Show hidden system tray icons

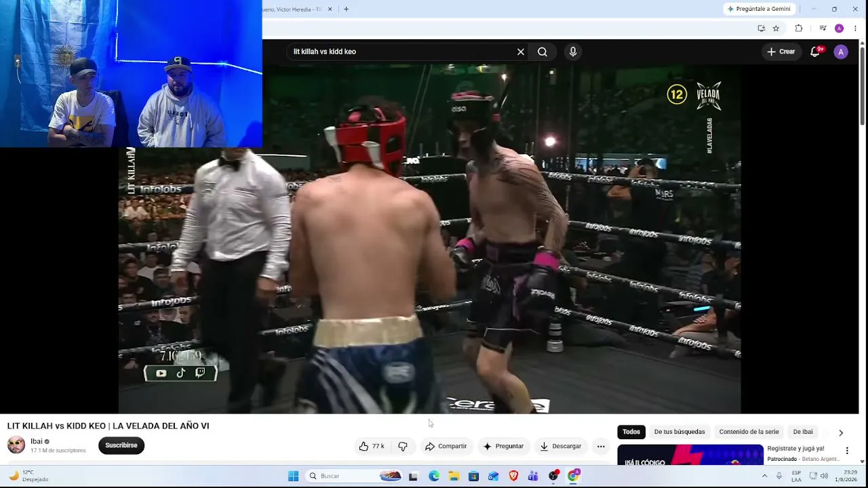[765, 476]
